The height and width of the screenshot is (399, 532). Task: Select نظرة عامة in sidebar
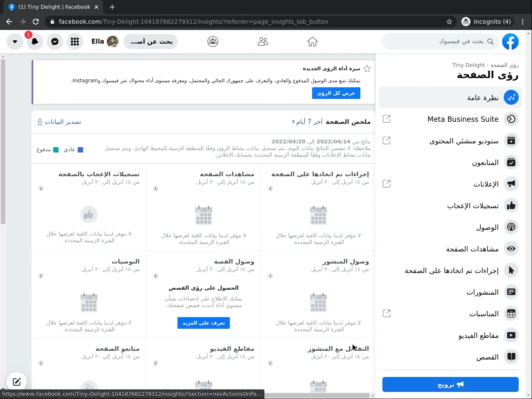(451, 97)
